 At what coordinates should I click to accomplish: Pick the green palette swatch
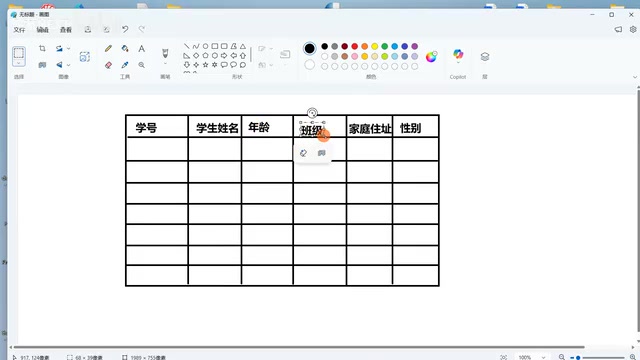click(384, 47)
